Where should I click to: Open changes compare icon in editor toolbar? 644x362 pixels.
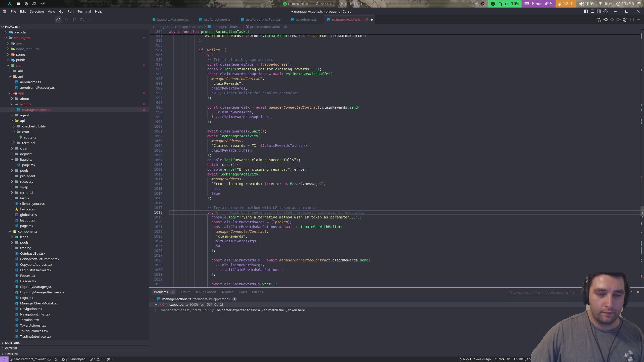(x=599, y=20)
